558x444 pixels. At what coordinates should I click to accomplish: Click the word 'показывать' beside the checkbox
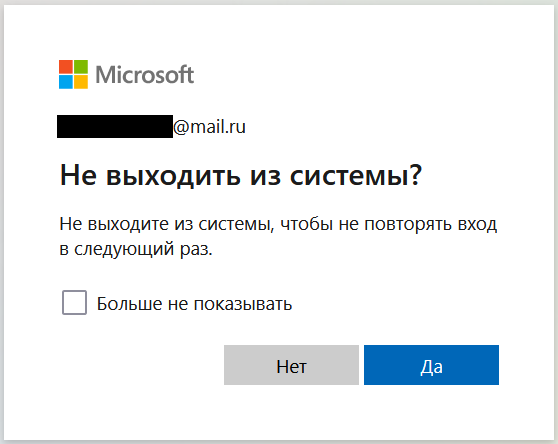point(243,305)
